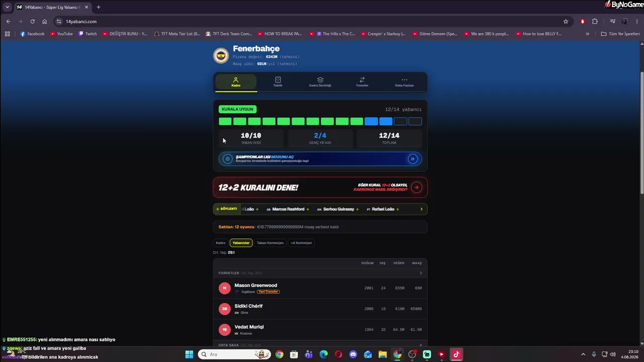
Task: Select the Taban Kontenjan filter chip
Action: [x=270, y=243]
